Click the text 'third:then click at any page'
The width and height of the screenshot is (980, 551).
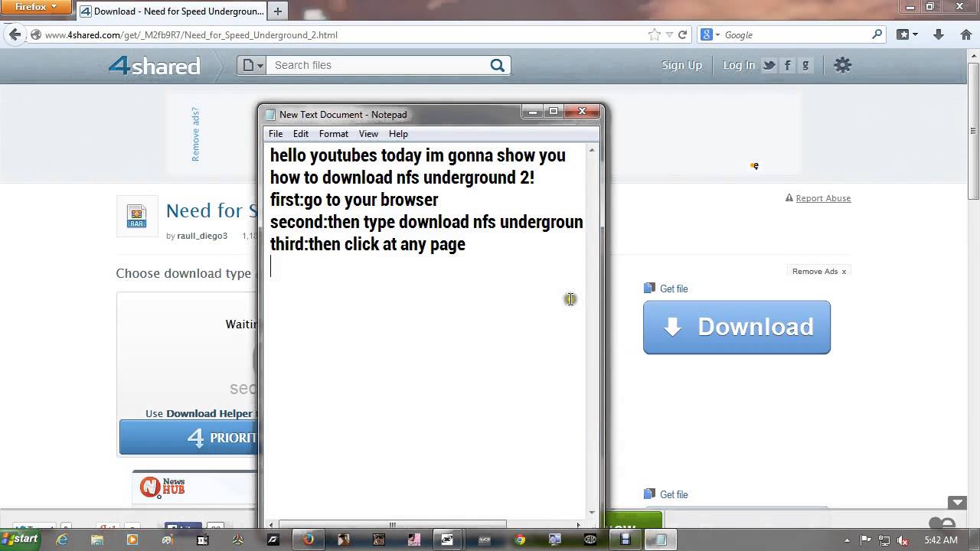click(x=367, y=244)
